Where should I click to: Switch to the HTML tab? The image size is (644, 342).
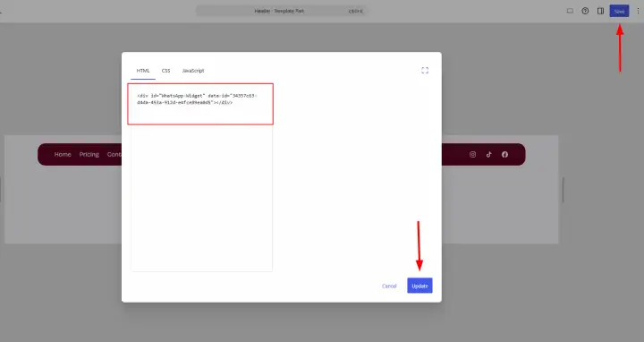coord(143,71)
